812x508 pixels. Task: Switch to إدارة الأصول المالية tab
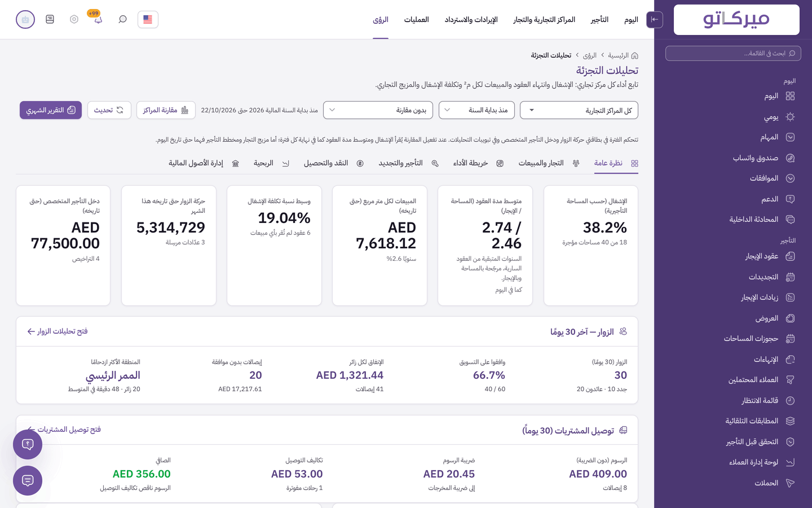pos(204,163)
